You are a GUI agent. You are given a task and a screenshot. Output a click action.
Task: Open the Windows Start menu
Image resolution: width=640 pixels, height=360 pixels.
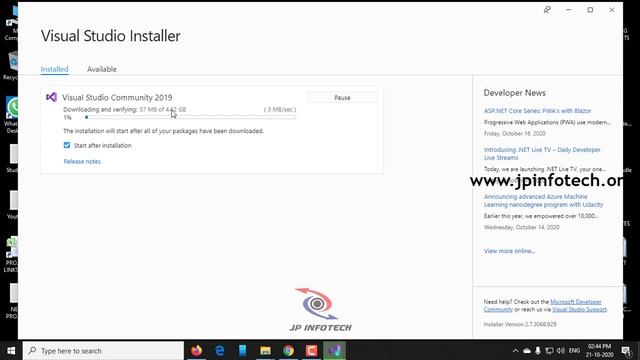tap(11, 351)
